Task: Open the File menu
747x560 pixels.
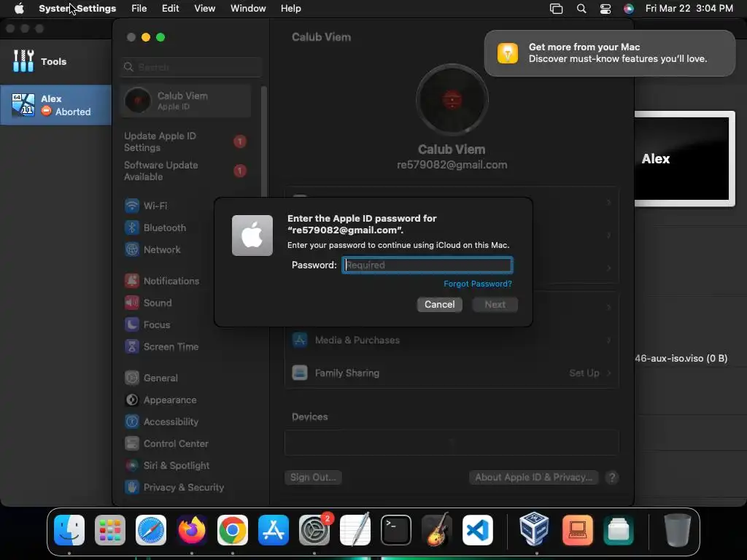Action: click(139, 8)
